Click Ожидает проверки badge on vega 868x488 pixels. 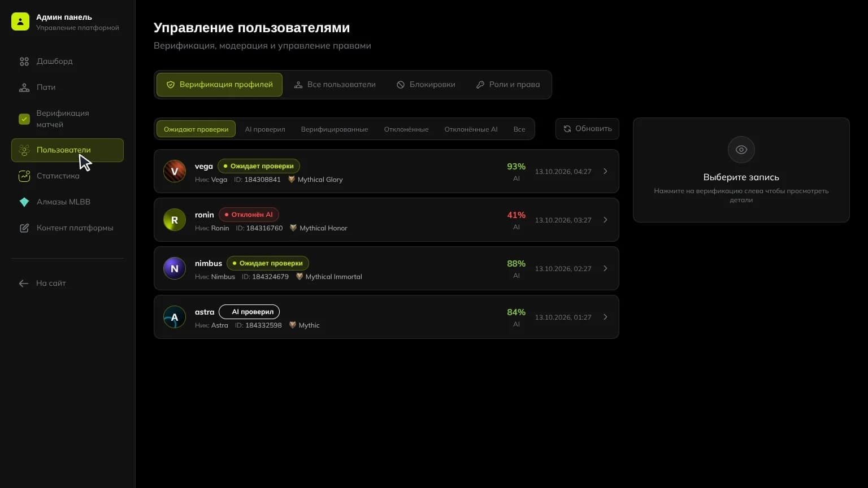click(x=259, y=166)
